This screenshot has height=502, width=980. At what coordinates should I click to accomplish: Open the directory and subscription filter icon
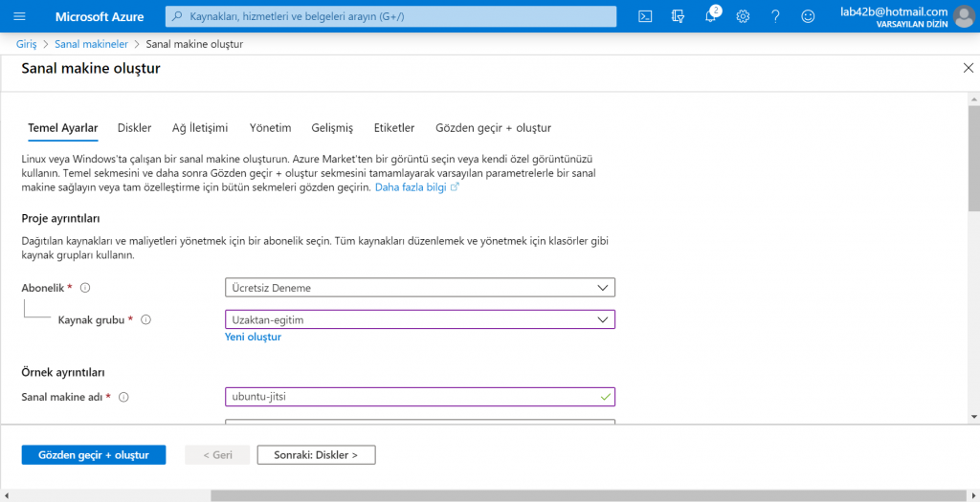[x=679, y=16]
